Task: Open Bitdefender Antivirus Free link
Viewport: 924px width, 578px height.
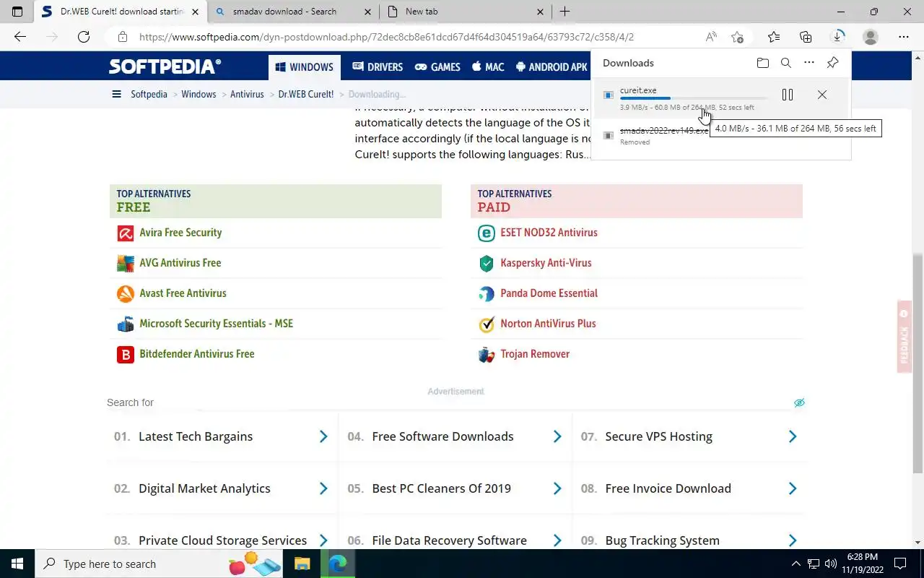Action: pos(197,354)
